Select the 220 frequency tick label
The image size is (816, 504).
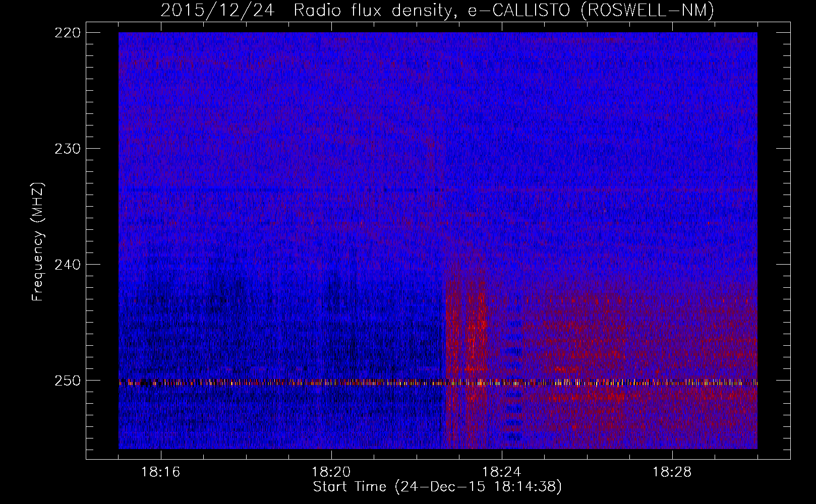click(67, 33)
